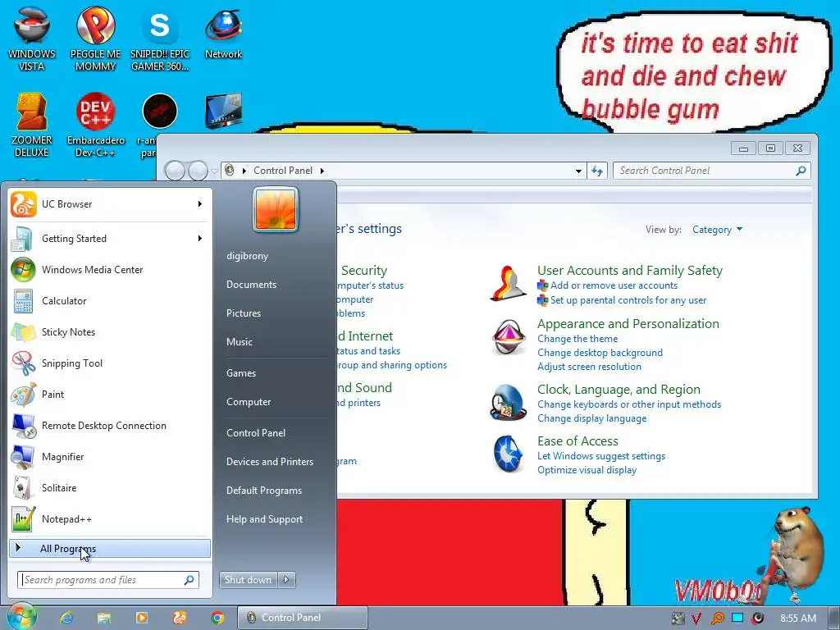Viewport: 840px width, 630px height.
Task: Expand the Getting Started submenu arrow
Action: click(x=200, y=239)
